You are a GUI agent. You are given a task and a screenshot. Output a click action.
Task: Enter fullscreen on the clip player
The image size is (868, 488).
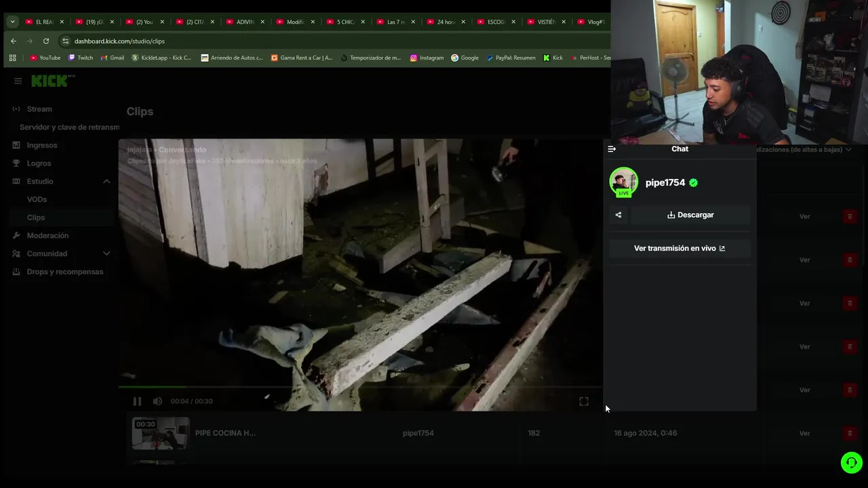click(584, 401)
